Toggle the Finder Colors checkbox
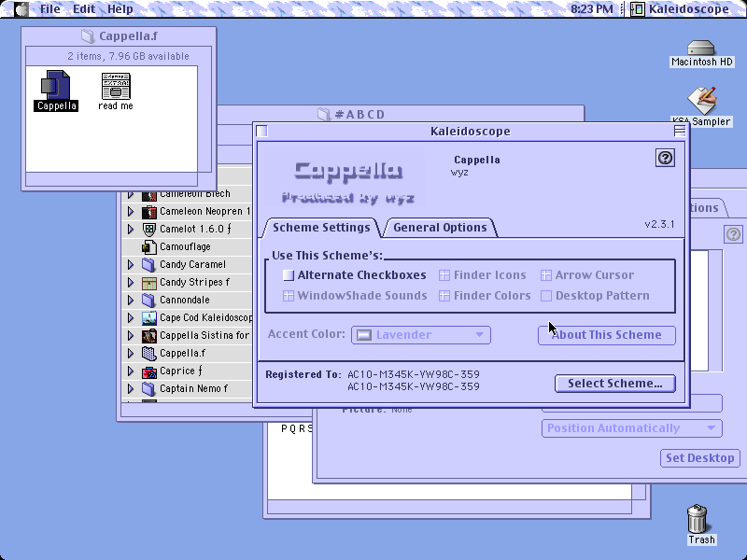Screen dimensions: 747x560 click(x=444, y=296)
